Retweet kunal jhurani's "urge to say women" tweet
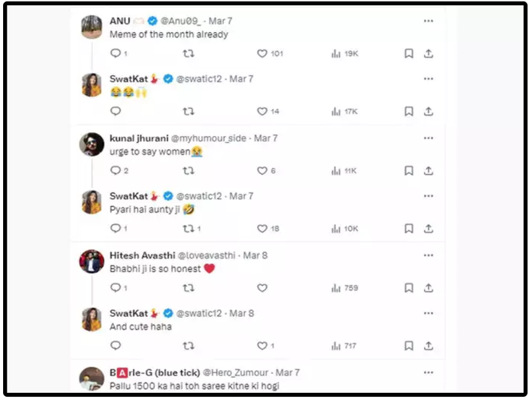 click(x=188, y=171)
